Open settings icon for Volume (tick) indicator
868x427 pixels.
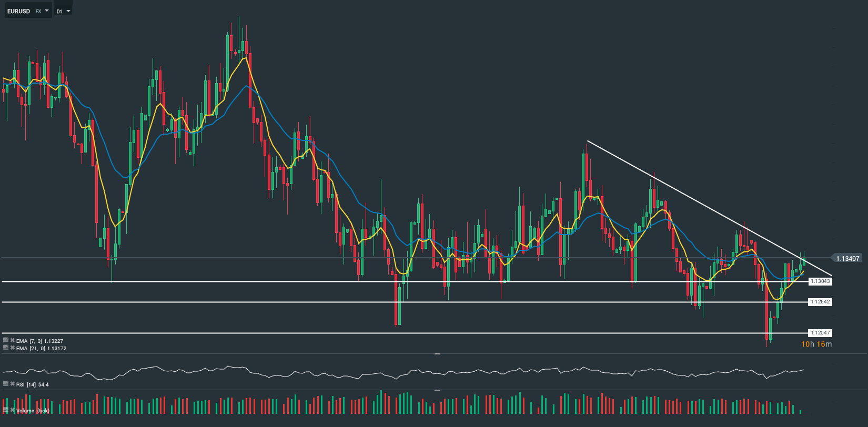[x=6, y=410]
